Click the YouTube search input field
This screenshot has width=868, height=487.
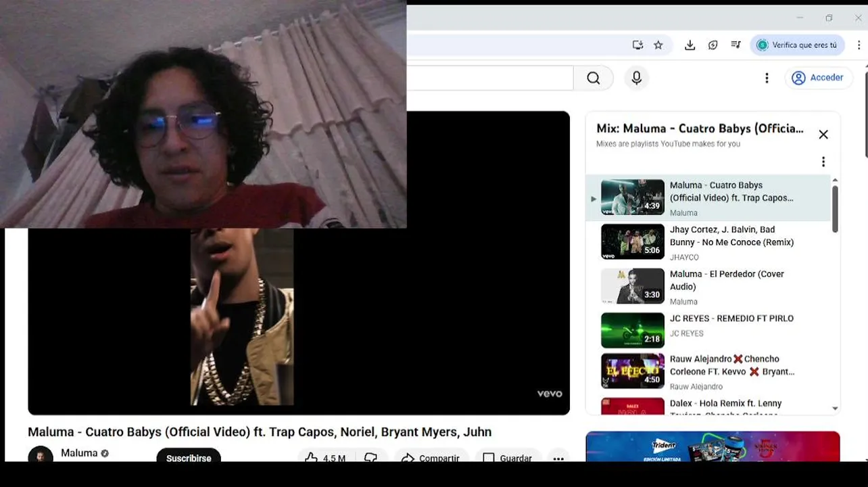(x=489, y=78)
